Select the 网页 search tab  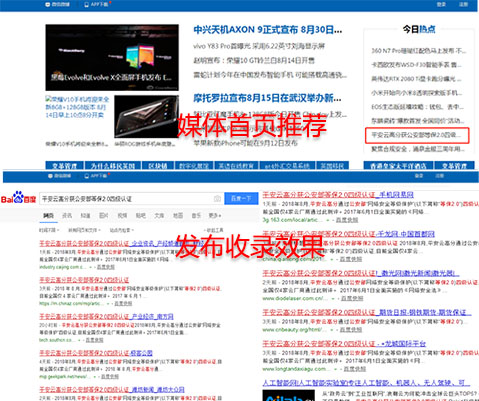click(49, 216)
